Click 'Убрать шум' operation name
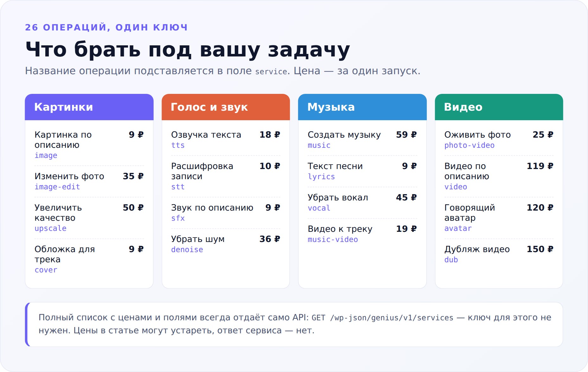 [x=198, y=239]
